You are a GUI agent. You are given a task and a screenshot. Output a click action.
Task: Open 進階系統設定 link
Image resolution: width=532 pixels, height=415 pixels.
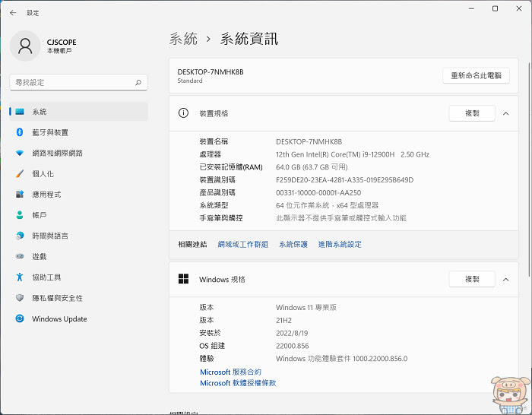[340, 244]
